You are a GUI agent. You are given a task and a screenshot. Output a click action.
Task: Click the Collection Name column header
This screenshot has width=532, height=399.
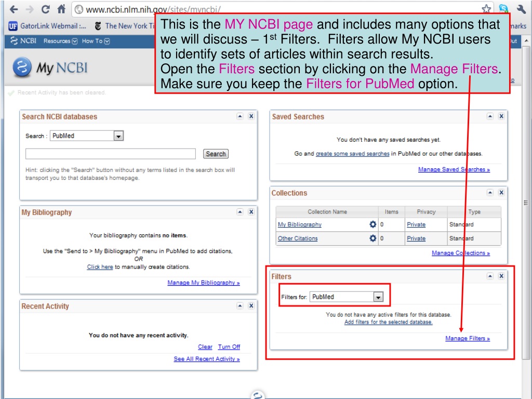coord(327,212)
